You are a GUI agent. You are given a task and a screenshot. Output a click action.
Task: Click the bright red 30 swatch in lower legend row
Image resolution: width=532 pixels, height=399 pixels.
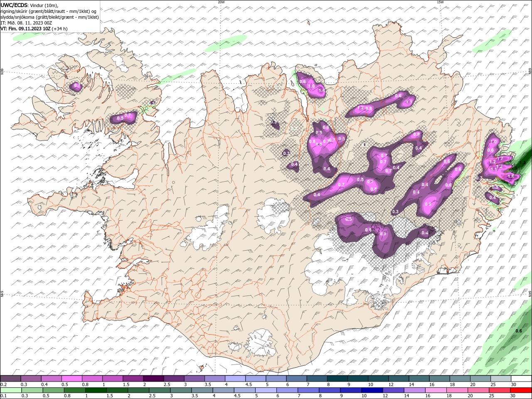point(521,390)
